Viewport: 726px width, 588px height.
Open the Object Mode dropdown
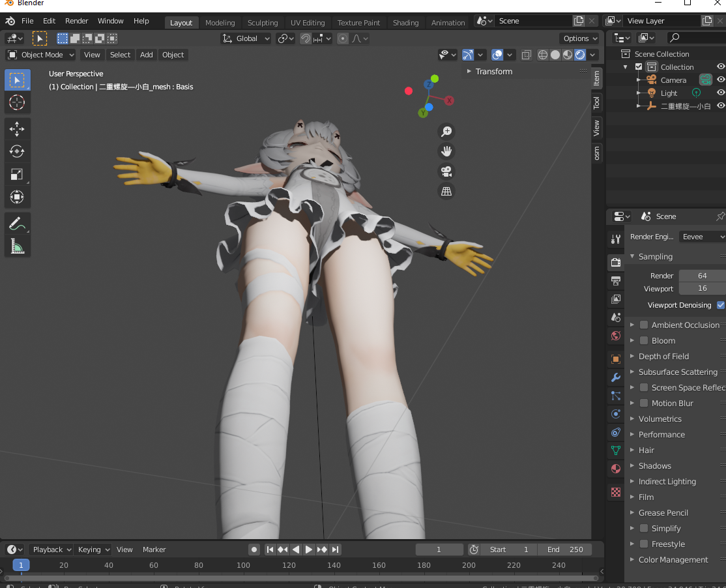click(41, 55)
